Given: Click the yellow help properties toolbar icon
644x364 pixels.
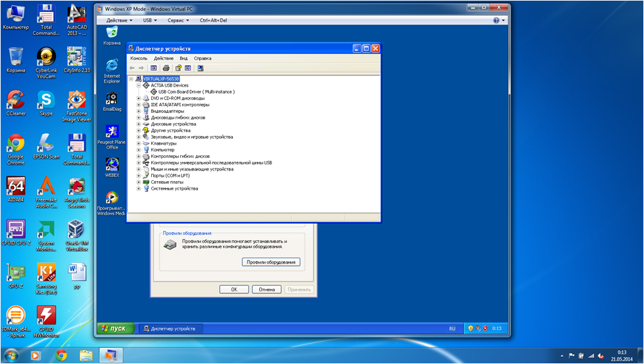Looking at the screenshot, I should tap(178, 67).
